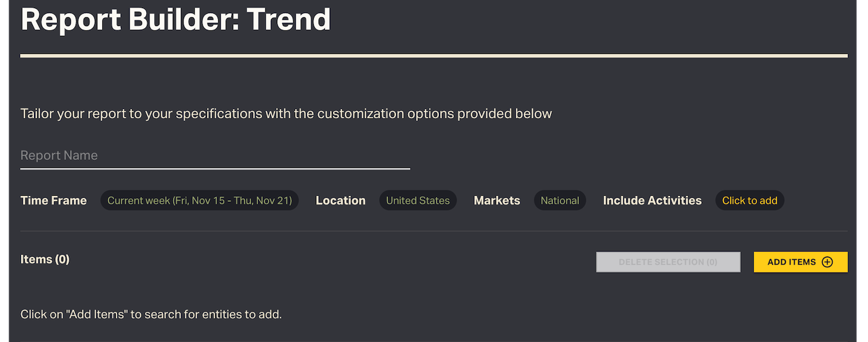Click the 'Tailor your report' description text
The height and width of the screenshot is (342, 868).
[x=286, y=114]
